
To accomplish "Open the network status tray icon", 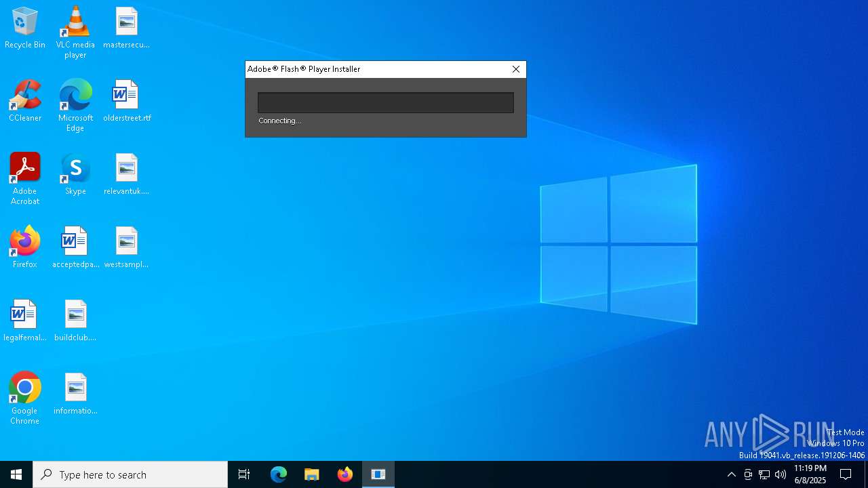I will coord(764,474).
